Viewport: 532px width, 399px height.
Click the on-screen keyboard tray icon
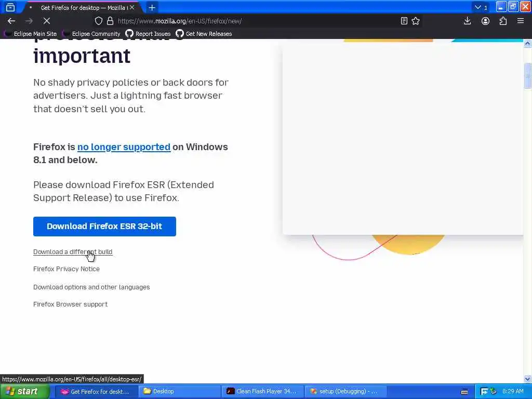tap(464, 392)
